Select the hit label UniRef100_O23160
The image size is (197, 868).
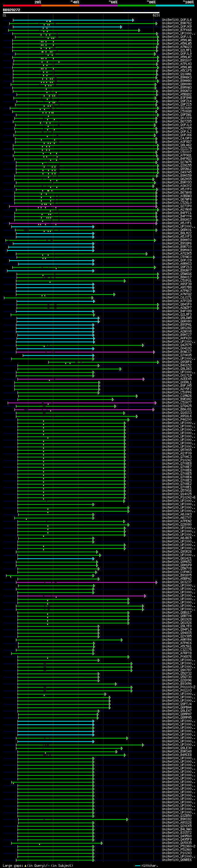(x=177, y=108)
